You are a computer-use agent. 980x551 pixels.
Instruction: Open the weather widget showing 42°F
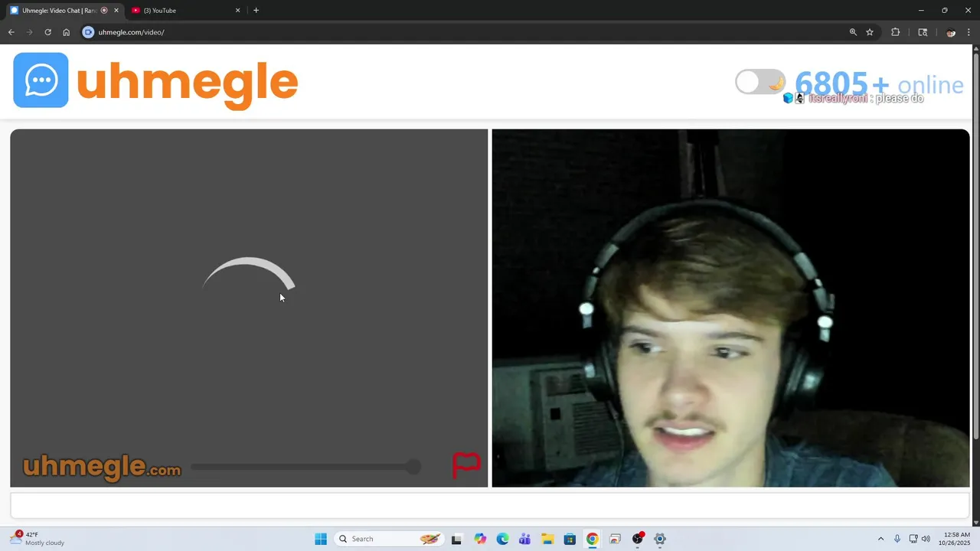click(x=38, y=539)
